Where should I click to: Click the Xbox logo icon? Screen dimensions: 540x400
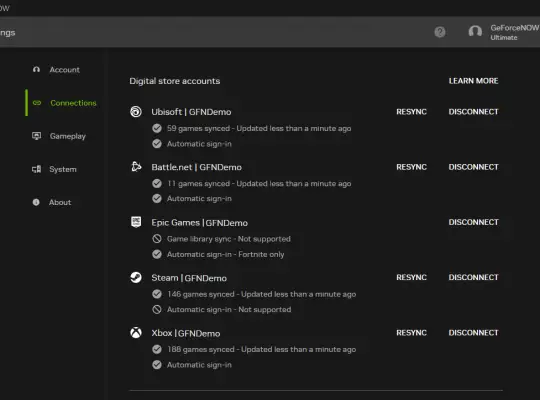[x=136, y=332]
